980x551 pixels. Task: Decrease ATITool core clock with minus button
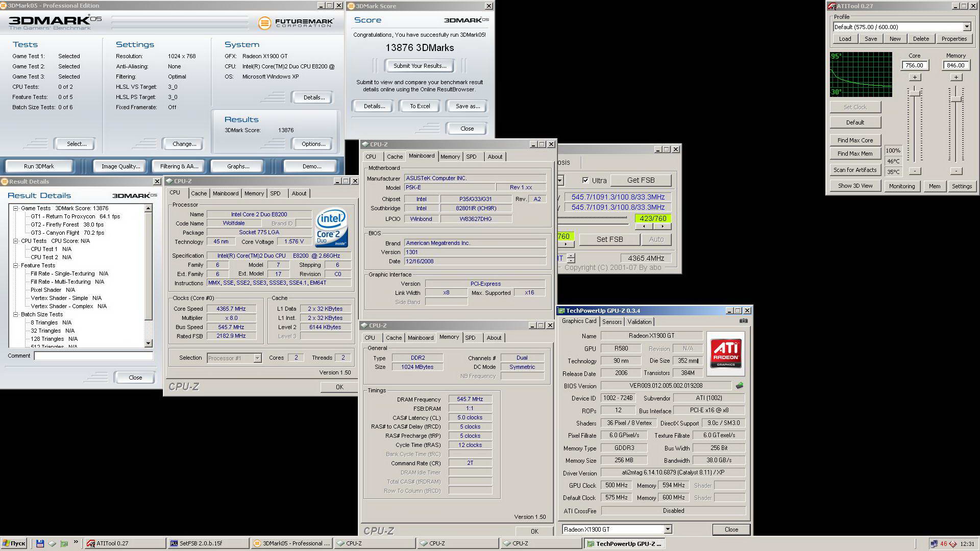pos(915,171)
